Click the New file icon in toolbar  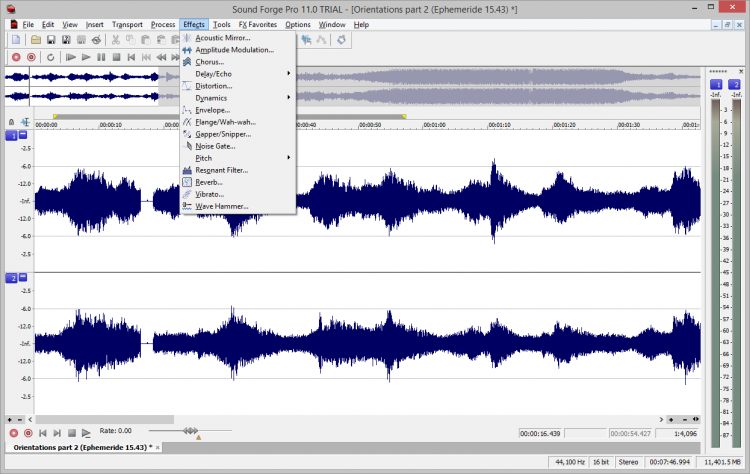tap(16, 40)
